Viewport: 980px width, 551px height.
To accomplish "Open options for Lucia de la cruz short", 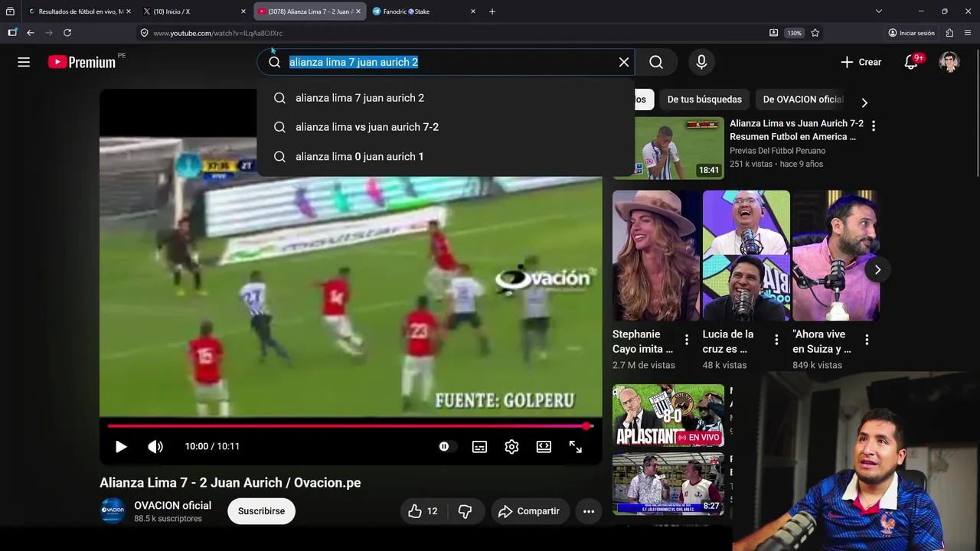I will pyautogui.click(x=776, y=340).
